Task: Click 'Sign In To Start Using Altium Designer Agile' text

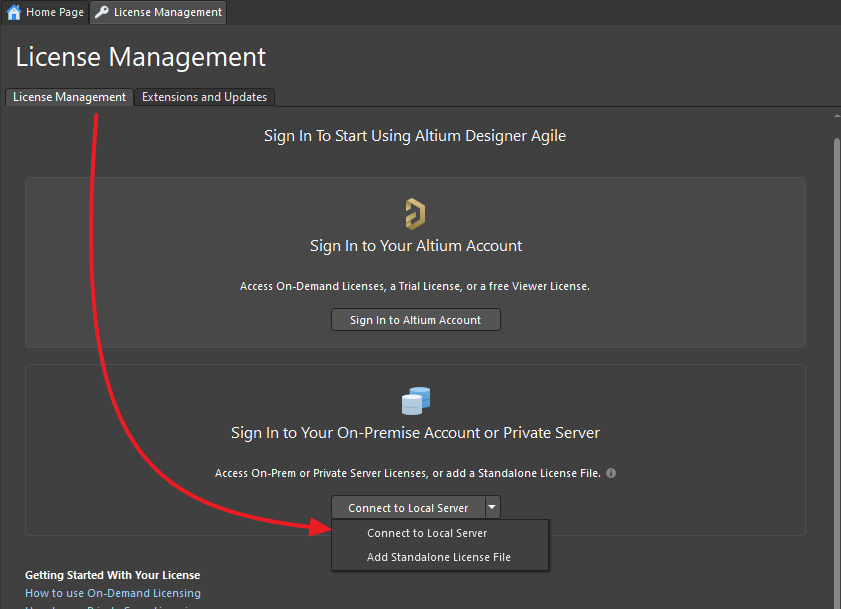Action: pos(415,136)
